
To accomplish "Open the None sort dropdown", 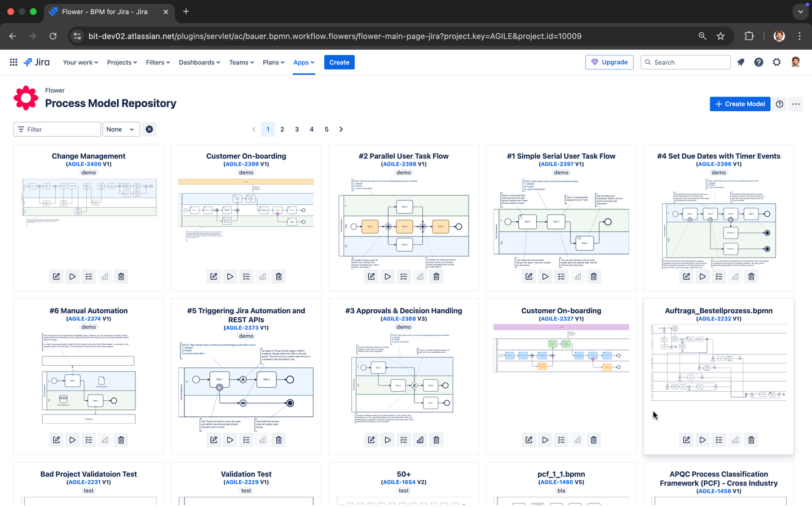I will [x=121, y=129].
